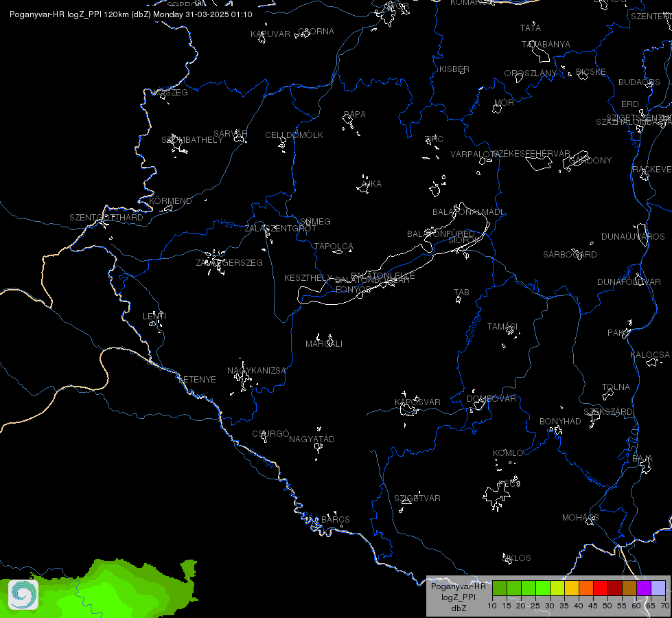Click the DUNAÚJVÁROS city label
The image size is (672, 618).
633,237
